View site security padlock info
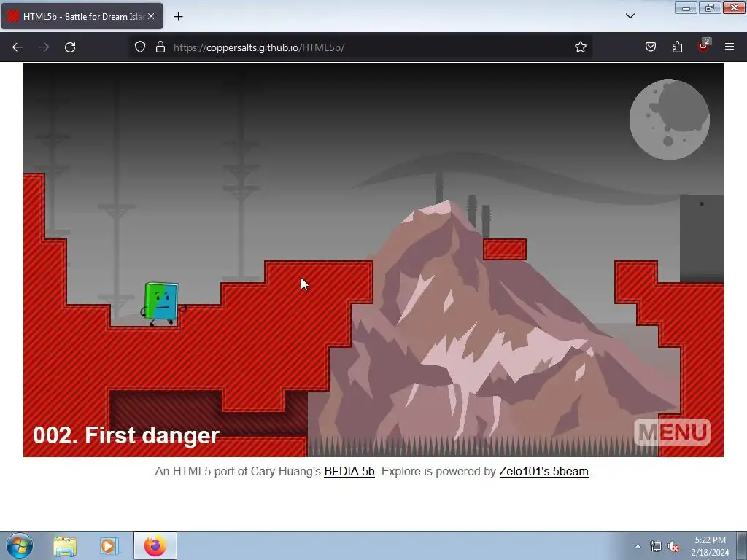 pyautogui.click(x=160, y=47)
